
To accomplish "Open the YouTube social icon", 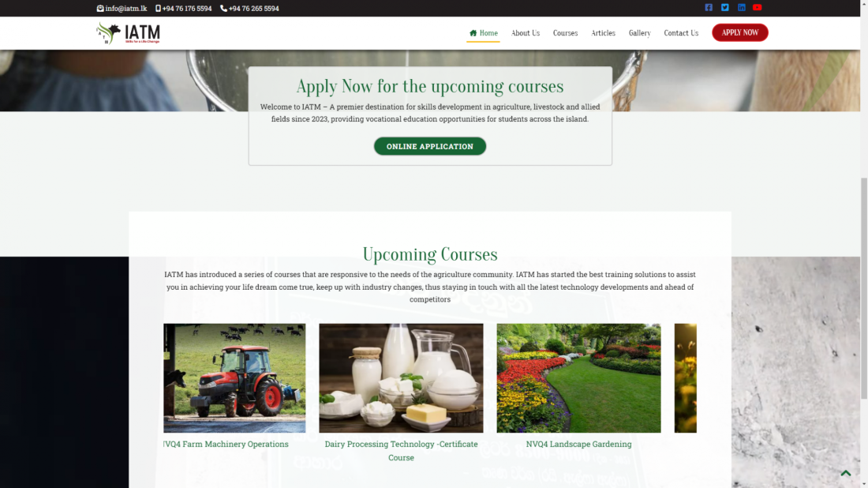I will (758, 8).
